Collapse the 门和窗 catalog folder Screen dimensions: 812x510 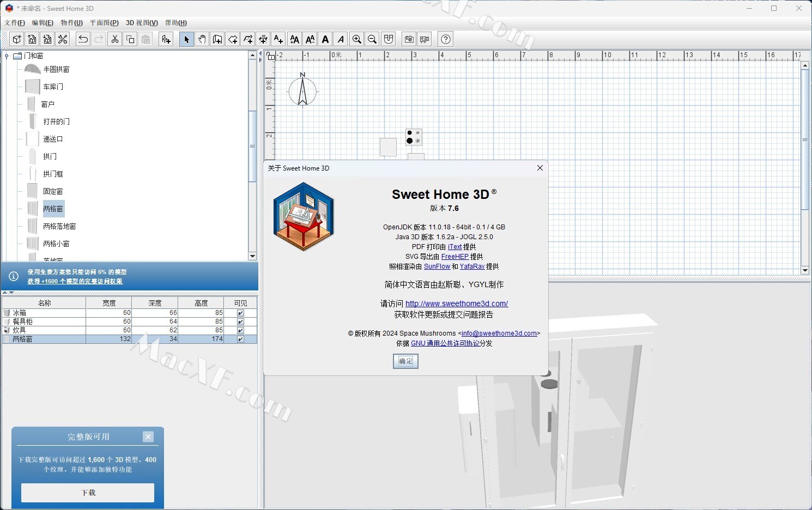[x=7, y=56]
